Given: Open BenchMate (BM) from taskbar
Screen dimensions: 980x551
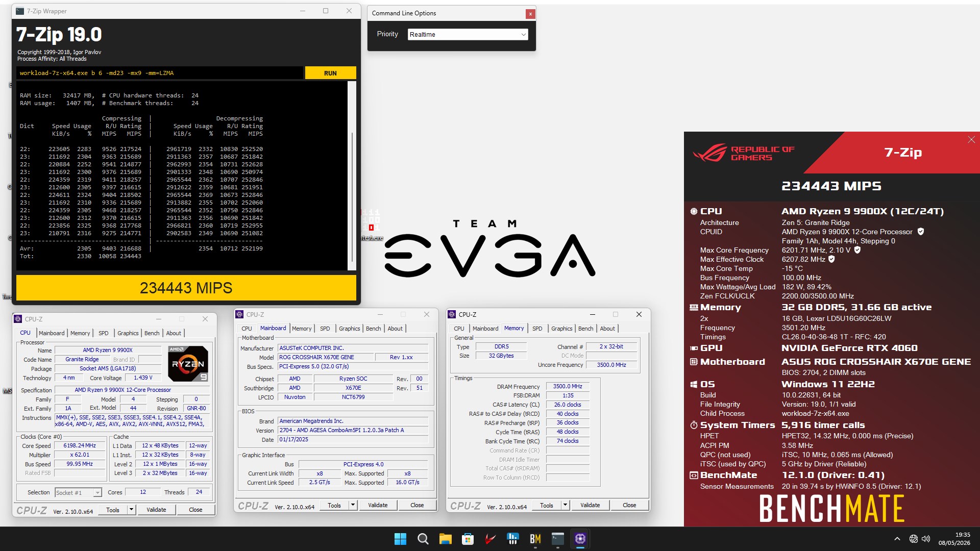Looking at the screenshot, I should point(535,539).
